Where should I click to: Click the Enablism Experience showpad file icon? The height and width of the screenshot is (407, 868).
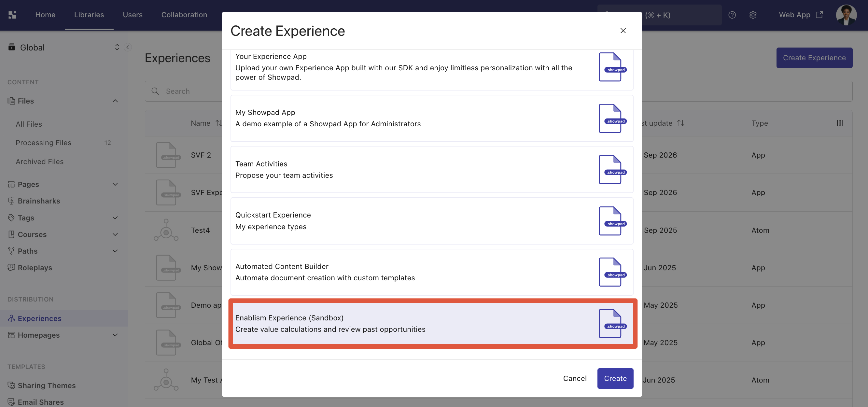tap(612, 323)
